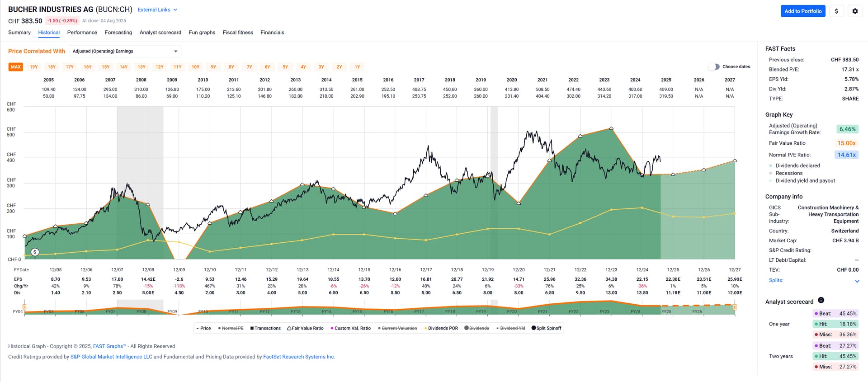The height and width of the screenshot is (382, 868).
Task: Toggle Transactions legend item
Action: coord(265,328)
